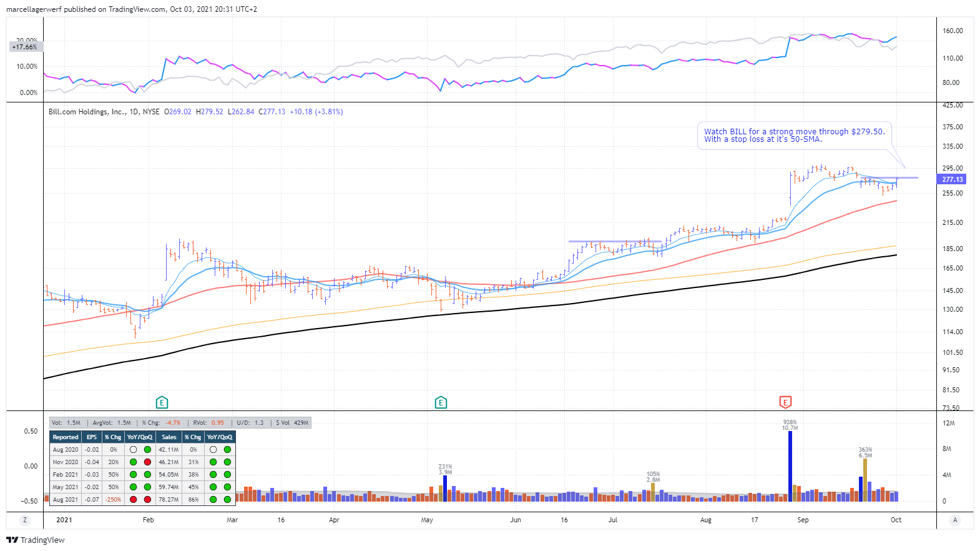
Task: Click the May 2021 row in earnings table
Action: (142, 487)
